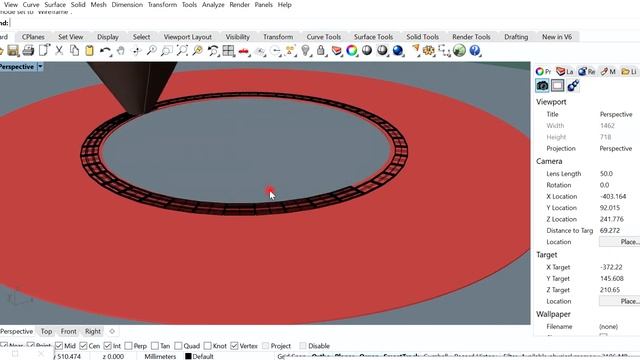This screenshot has height=360, width=640.
Task: Click the camera Viewport properties icon
Action: (542, 85)
